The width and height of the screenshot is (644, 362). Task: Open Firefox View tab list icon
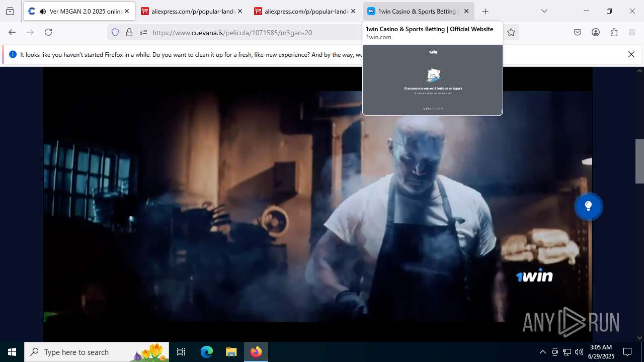coord(10,11)
